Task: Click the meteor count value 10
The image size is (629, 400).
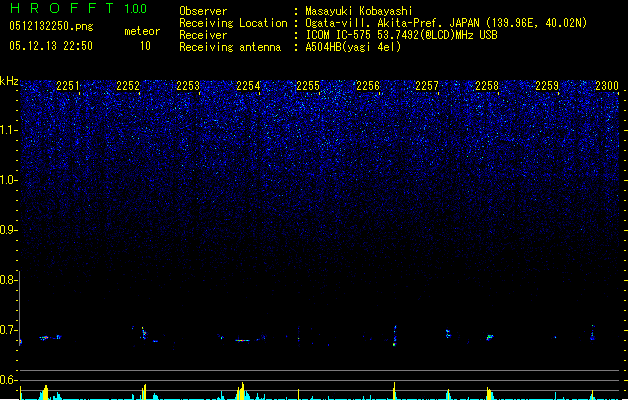Action: [x=145, y=46]
